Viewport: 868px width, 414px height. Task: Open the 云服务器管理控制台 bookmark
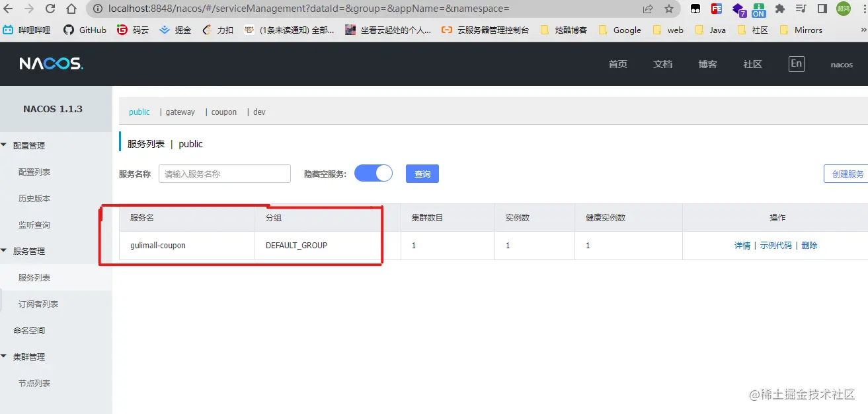tap(485, 30)
